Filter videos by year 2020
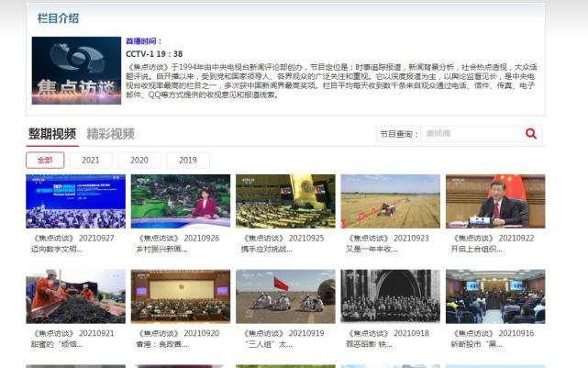Image resolution: width=588 pixels, height=368 pixels. click(139, 160)
